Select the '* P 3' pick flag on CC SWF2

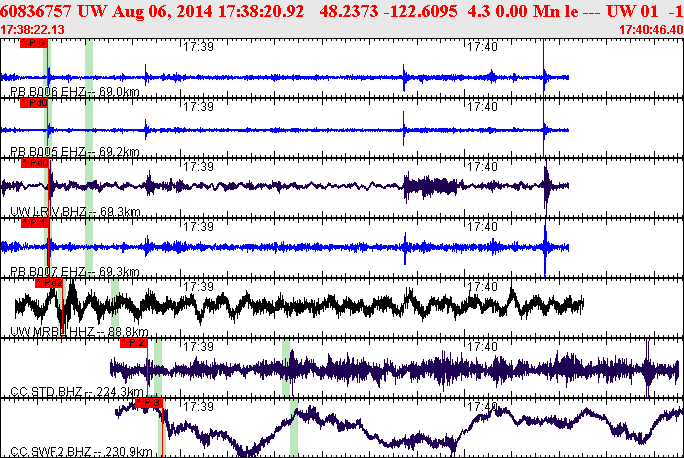click(149, 403)
